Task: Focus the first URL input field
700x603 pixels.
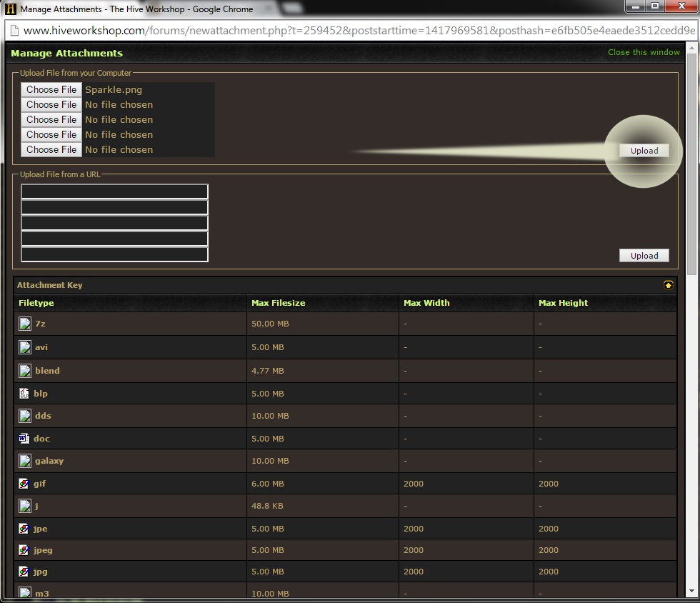Action: 115,191
